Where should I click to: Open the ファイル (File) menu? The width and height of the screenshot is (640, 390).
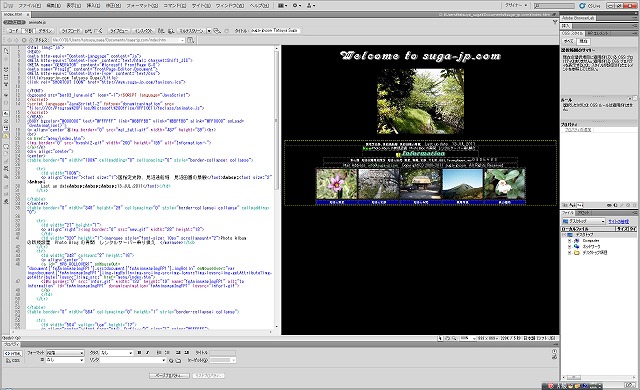pyautogui.click(x=29, y=5)
